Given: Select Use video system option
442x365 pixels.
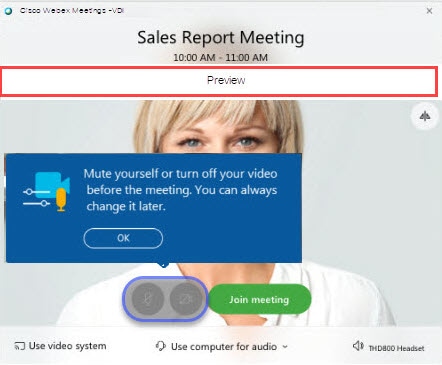Looking at the screenshot, I should (60, 346).
